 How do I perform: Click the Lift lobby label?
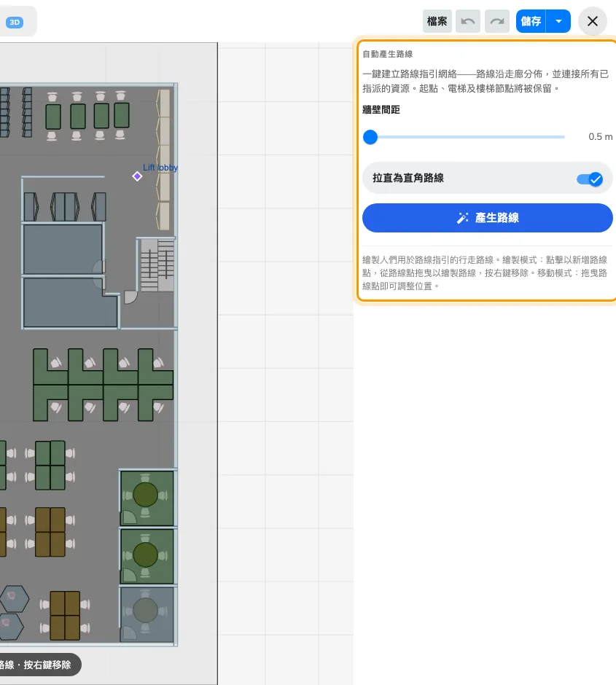tap(160, 168)
